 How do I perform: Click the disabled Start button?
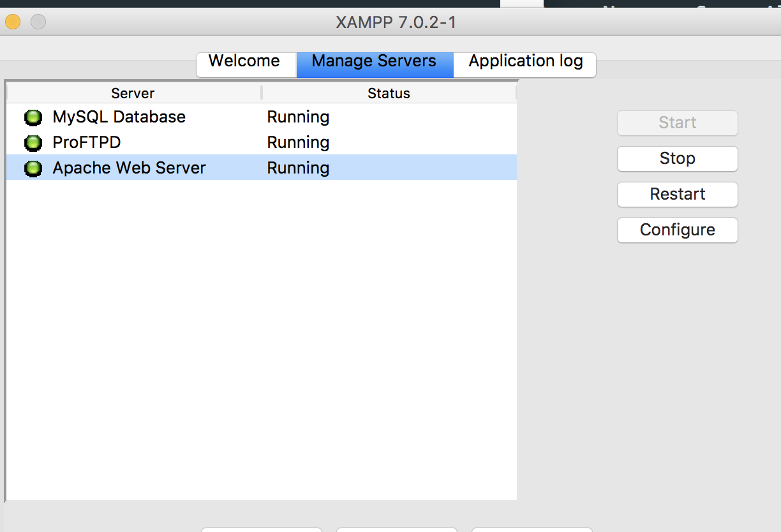[x=678, y=123]
